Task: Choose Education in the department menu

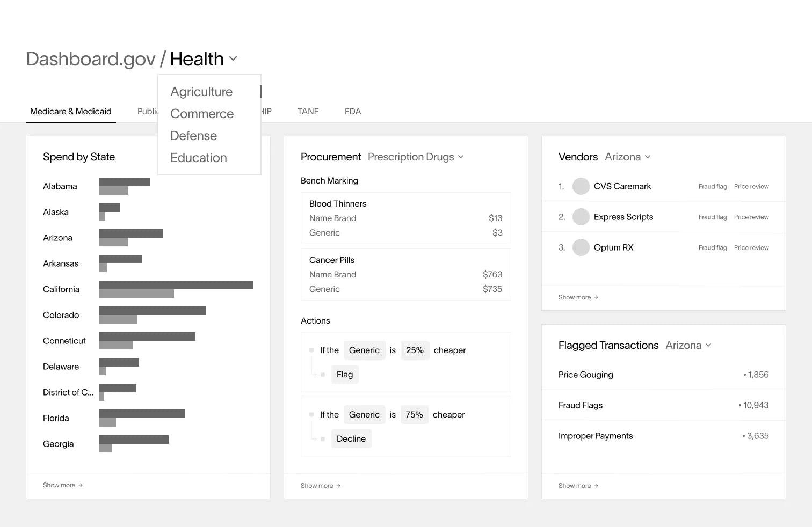Action: point(198,158)
